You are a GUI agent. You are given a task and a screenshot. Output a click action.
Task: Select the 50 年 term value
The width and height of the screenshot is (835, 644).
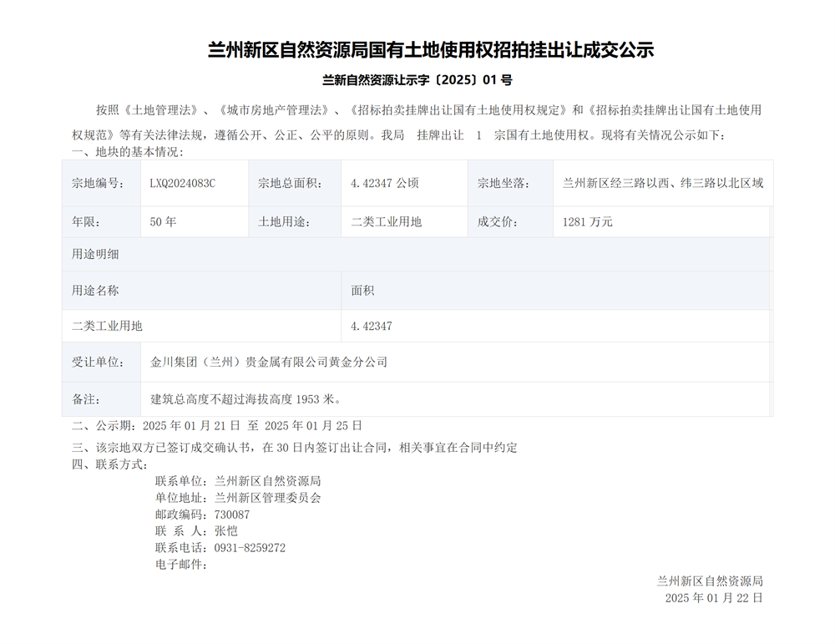163,222
